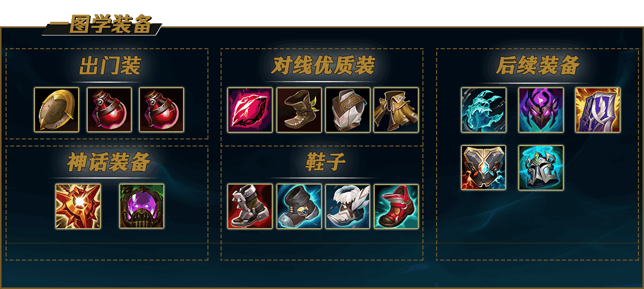Select the basic brown Boots icon
Screen dimensions: 644x289
299,110
